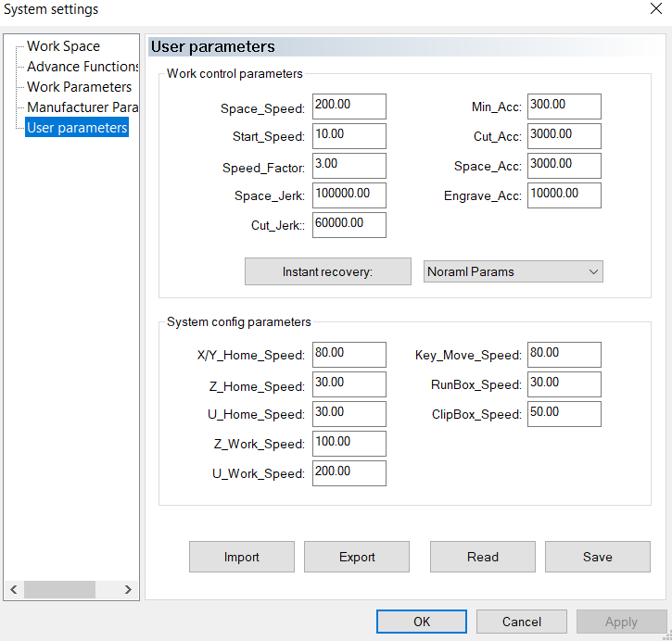
Task: Focus the Cut_Acc value field
Action: point(564,135)
